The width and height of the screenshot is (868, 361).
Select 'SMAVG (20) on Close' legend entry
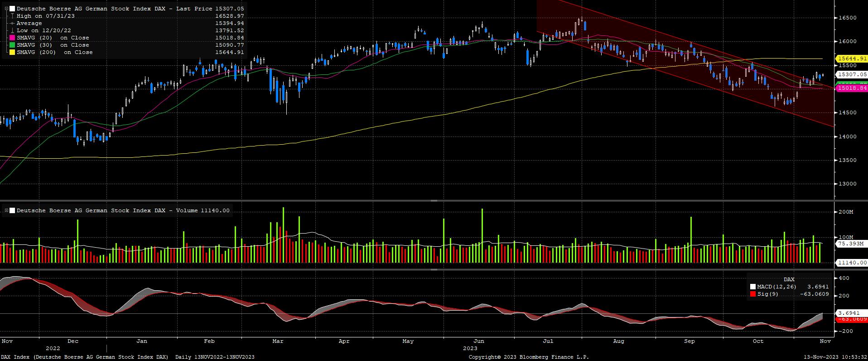53,38
